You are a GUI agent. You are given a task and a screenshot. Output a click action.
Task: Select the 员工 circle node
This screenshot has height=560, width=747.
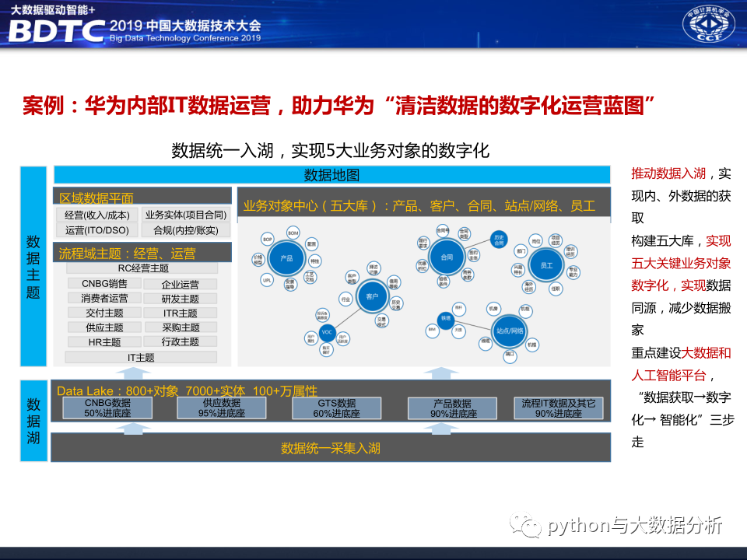click(546, 265)
